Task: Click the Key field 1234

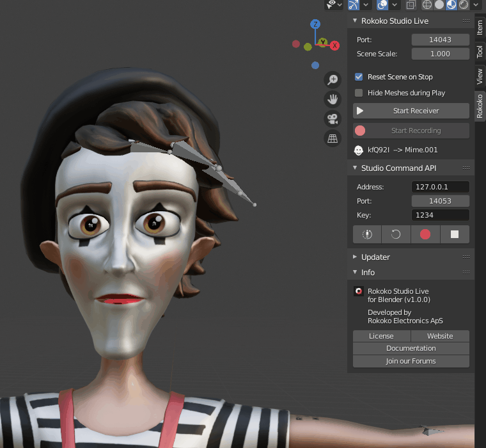Action: [x=440, y=215]
